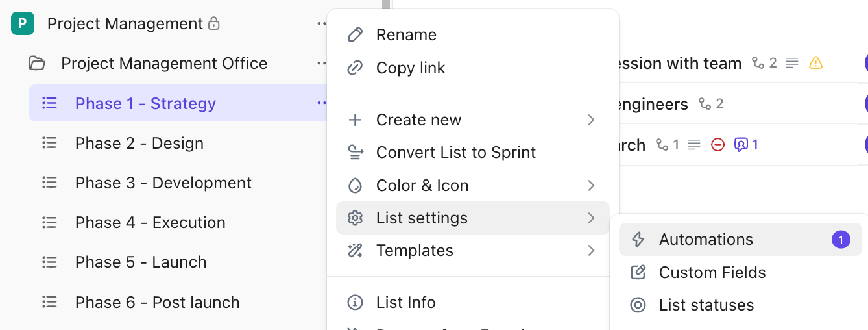The width and height of the screenshot is (868, 330).
Task: Click the green Project Management space avatar
Action: (x=23, y=24)
